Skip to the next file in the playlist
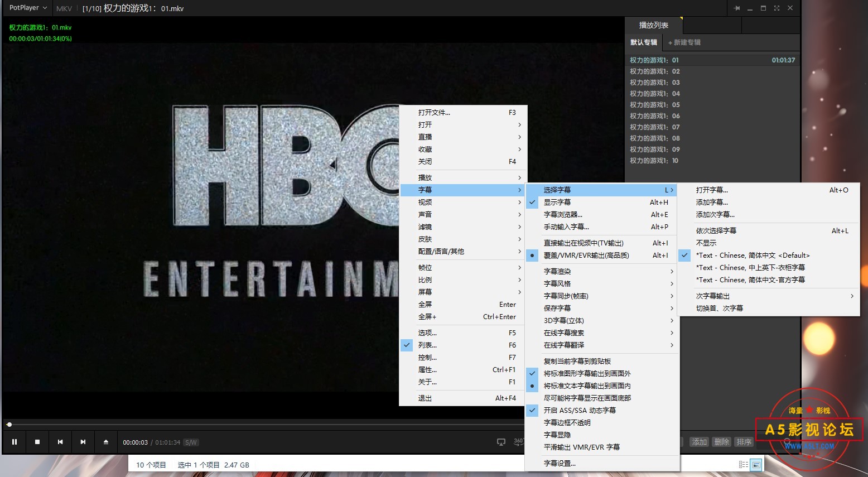Image resolution: width=868 pixels, height=477 pixels. (83, 442)
